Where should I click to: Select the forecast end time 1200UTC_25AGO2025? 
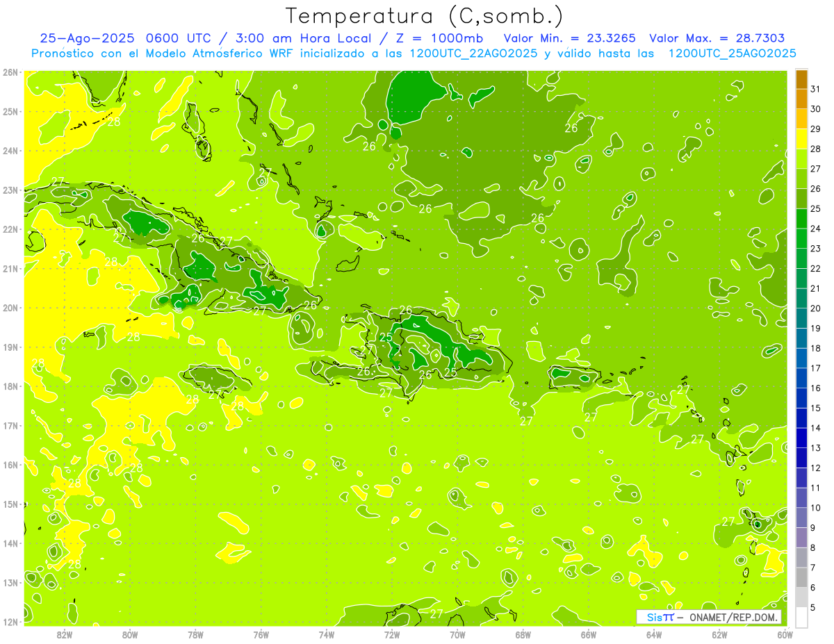(732, 53)
